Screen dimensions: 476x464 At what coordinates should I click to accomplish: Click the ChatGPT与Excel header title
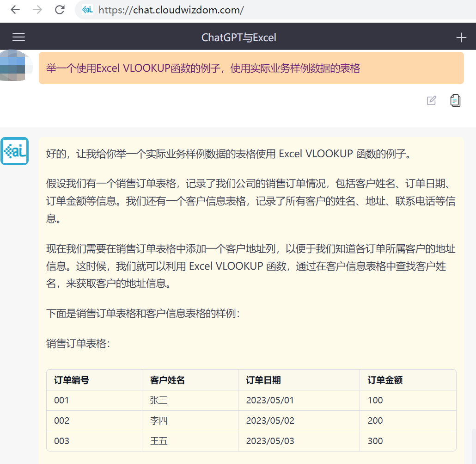point(238,37)
